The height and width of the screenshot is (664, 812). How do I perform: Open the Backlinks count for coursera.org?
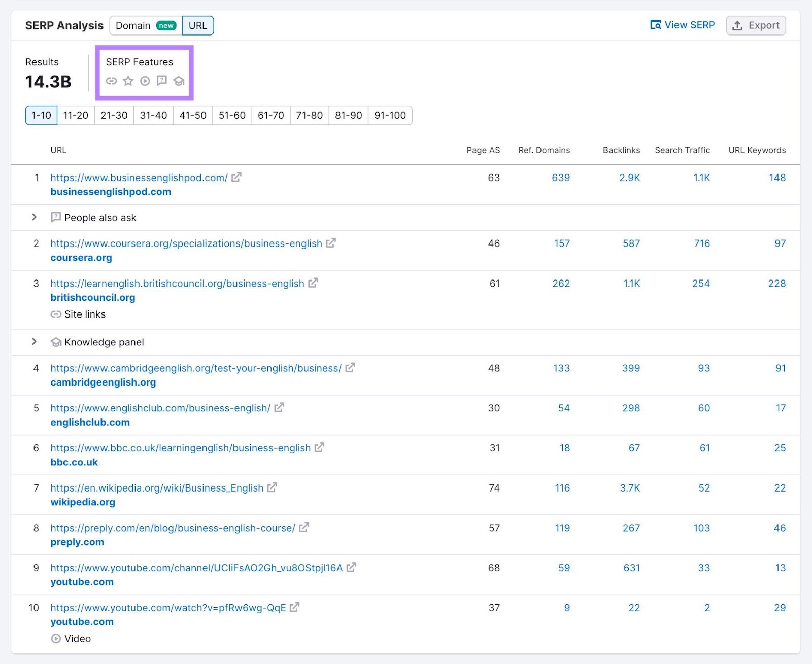point(631,243)
